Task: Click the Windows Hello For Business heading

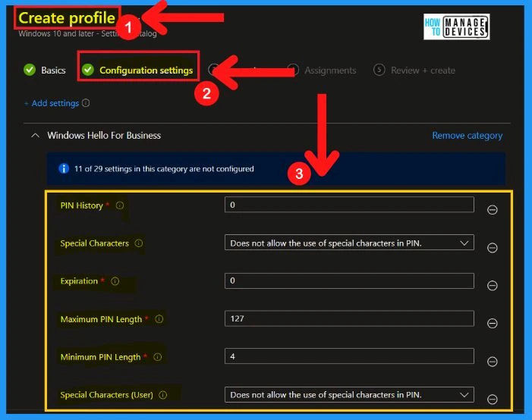Action: tap(104, 136)
